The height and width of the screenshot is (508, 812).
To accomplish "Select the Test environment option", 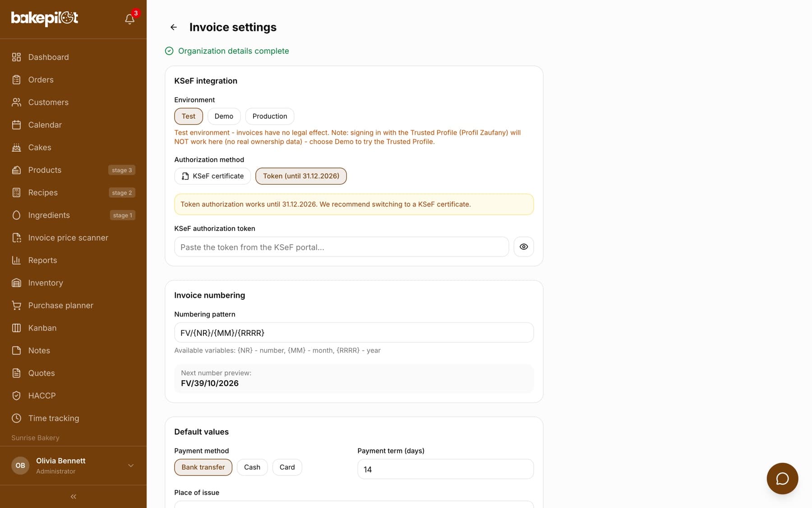I will pyautogui.click(x=189, y=116).
